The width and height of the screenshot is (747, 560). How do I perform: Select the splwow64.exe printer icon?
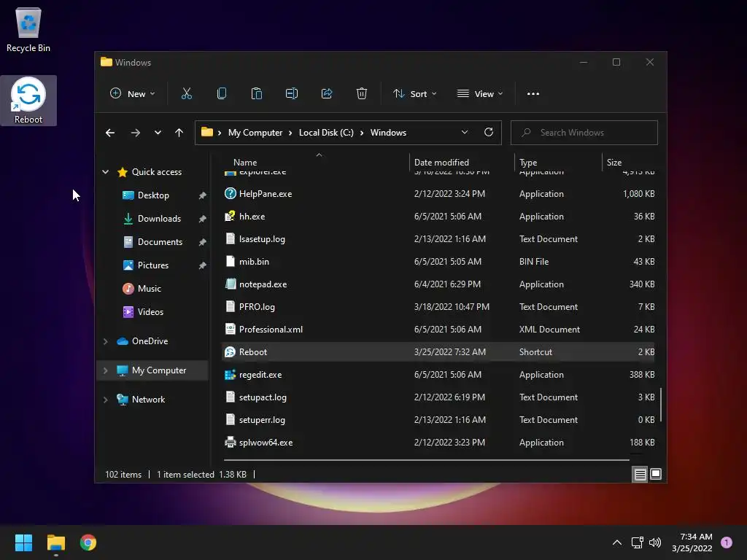click(230, 443)
